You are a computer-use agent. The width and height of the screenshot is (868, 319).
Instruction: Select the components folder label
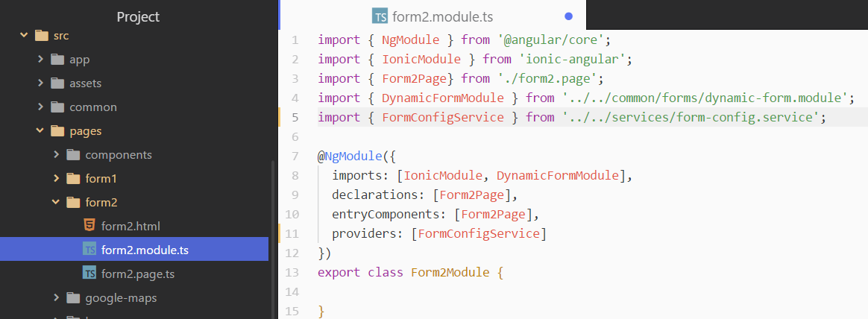119,155
